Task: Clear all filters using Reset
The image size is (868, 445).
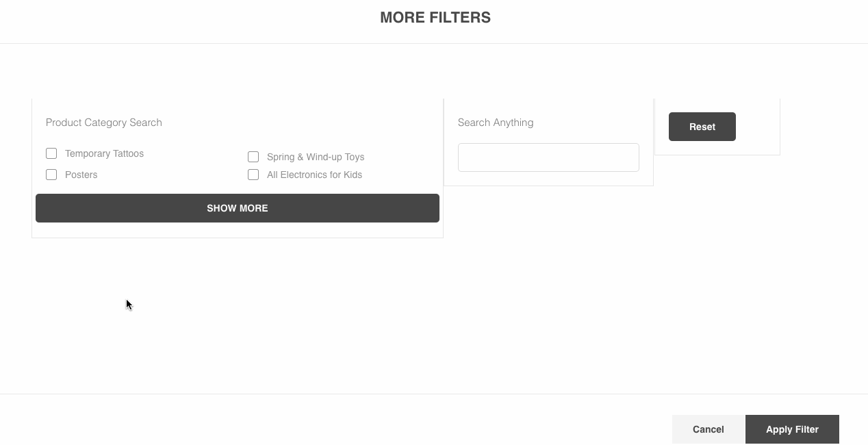Action: (x=702, y=127)
